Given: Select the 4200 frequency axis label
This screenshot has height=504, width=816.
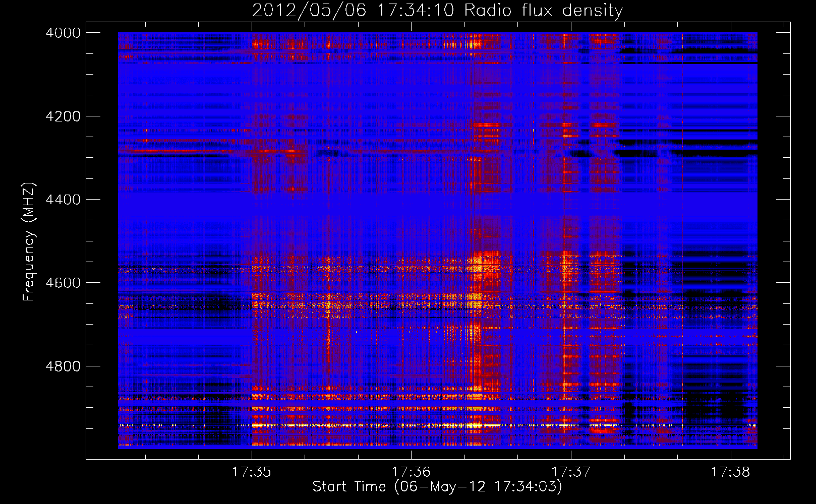Looking at the screenshot, I should pos(63,116).
